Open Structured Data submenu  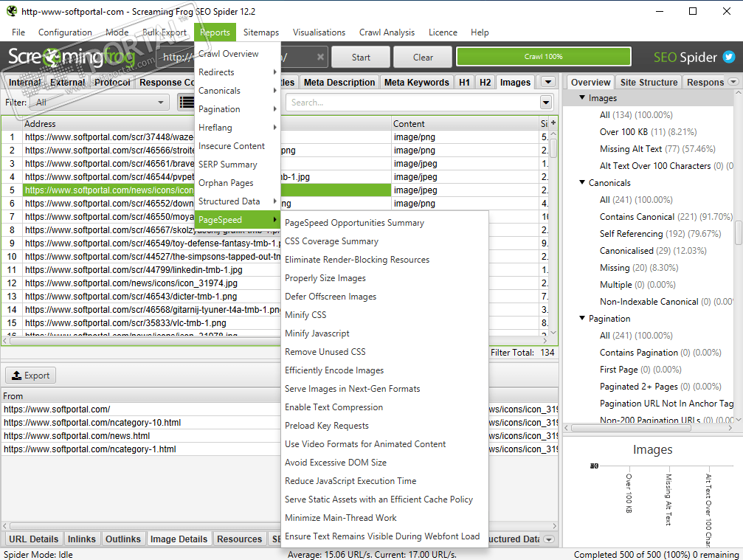pyautogui.click(x=238, y=201)
